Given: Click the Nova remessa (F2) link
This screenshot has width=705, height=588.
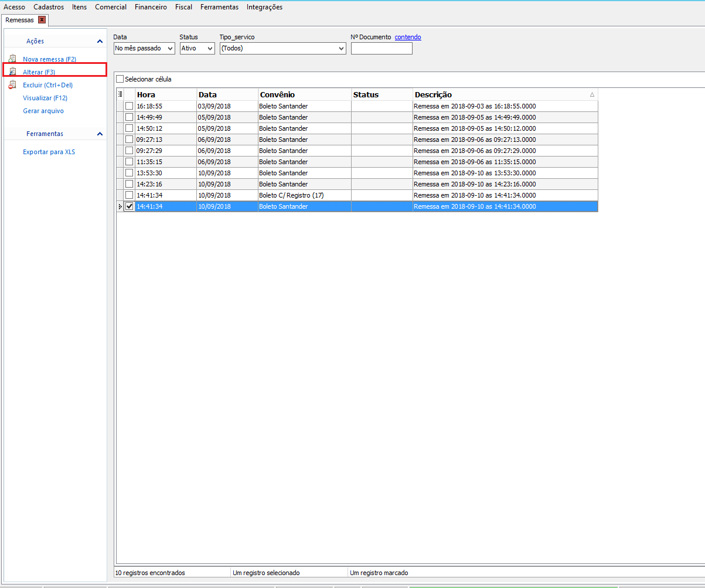Looking at the screenshot, I should (49, 59).
